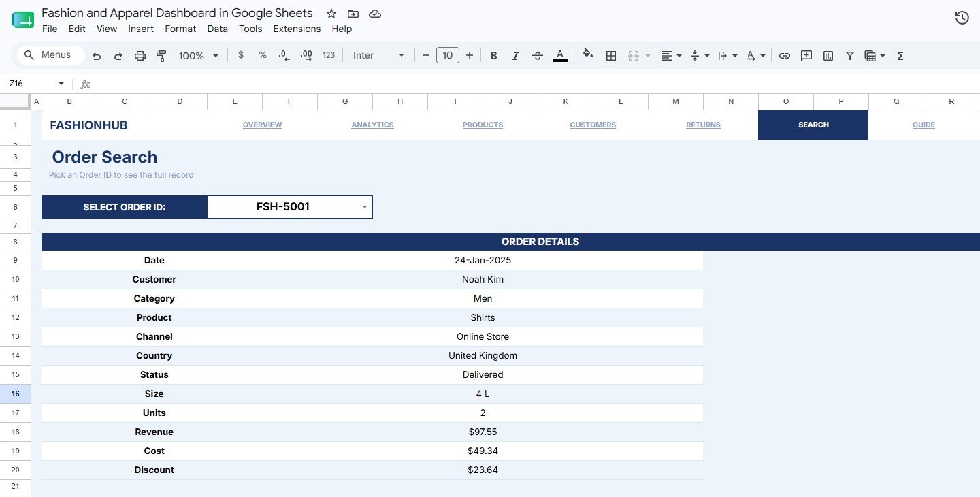The width and height of the screenshot is (980, 497).
Task: Open the zoom 100% dropdown
Action: pos(199,56)
